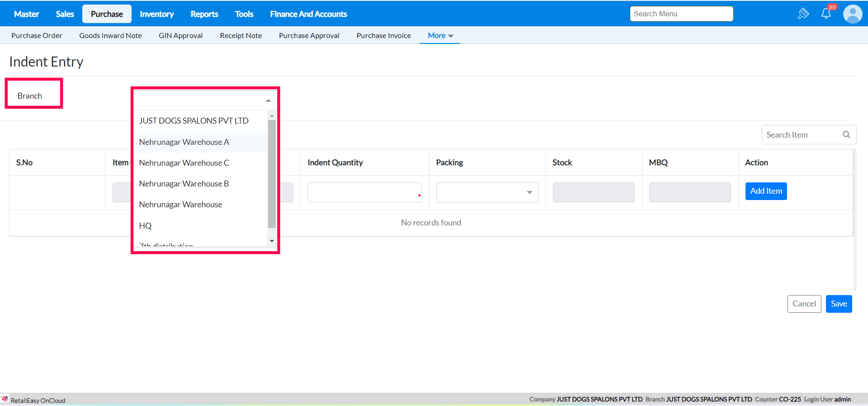The image size is (868, 406).
Task: Open the Sales menu
Action: [65, 14]
